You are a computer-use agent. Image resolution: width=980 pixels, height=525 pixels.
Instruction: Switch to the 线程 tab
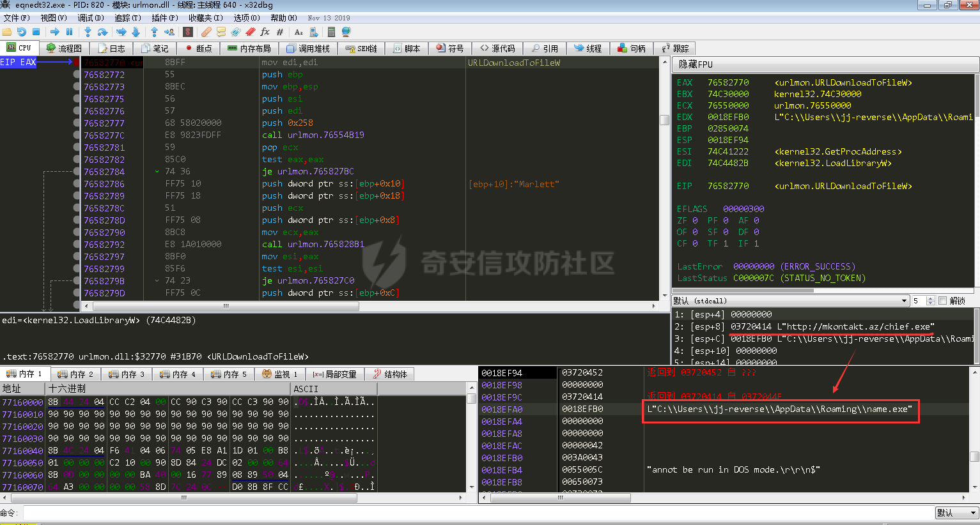588,49
